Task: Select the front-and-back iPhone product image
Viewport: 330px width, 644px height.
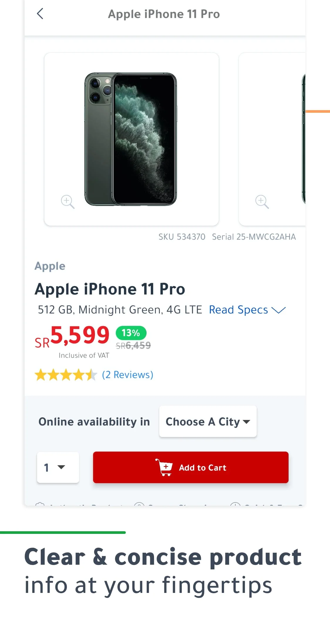Action: [131, 139]
